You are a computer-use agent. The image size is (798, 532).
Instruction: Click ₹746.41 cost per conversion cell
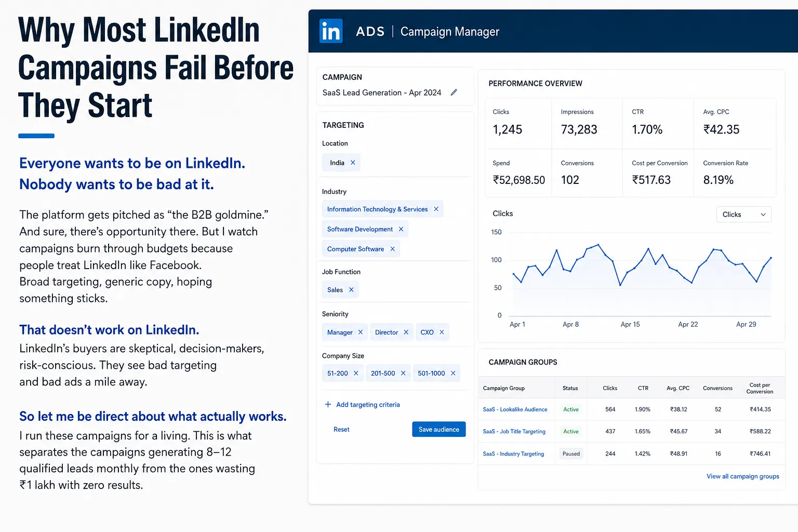point(760,454)
